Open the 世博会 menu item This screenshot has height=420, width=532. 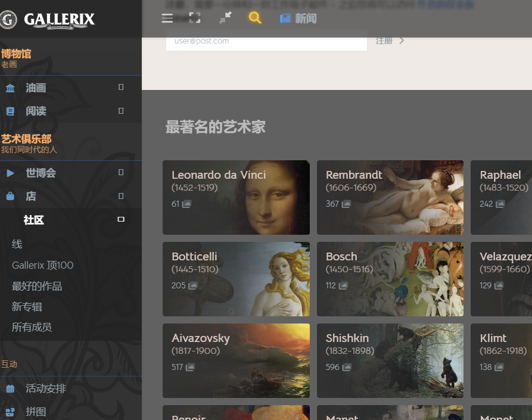click(41, 173)
